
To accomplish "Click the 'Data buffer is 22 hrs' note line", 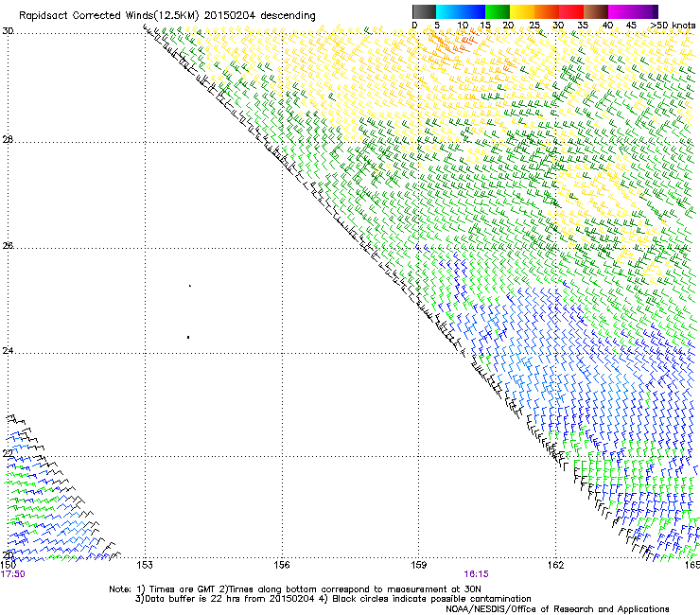I will (333, 599).
